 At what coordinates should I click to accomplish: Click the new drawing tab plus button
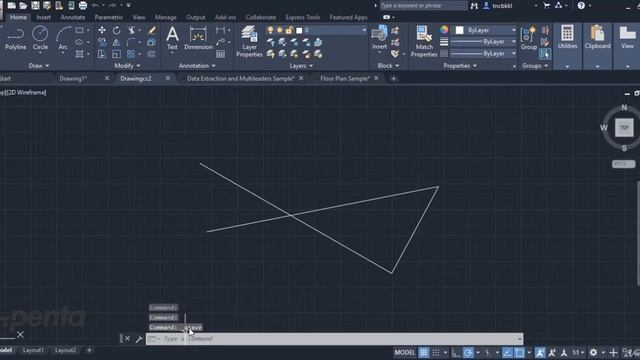pos(393,78)
